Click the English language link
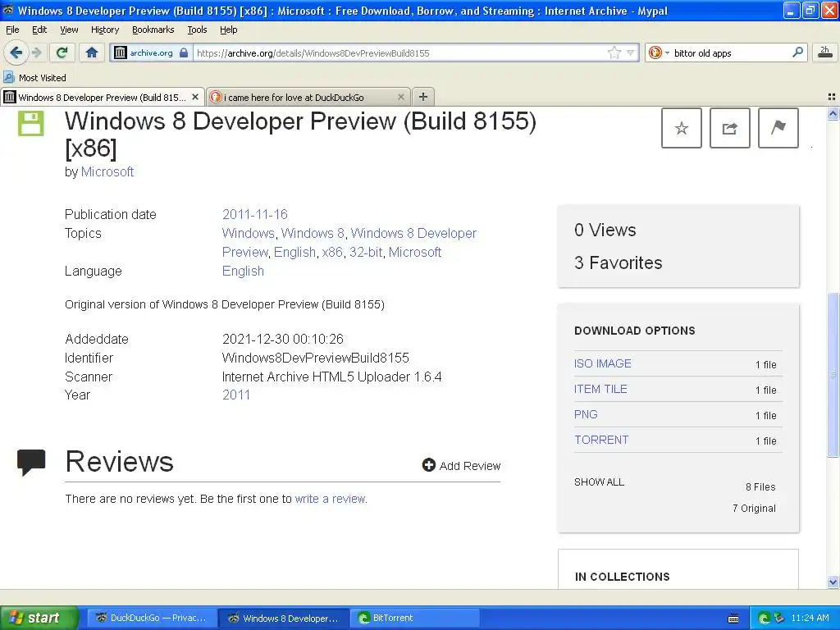The width and height of the screenshot is (840, 630). [243, 271]
